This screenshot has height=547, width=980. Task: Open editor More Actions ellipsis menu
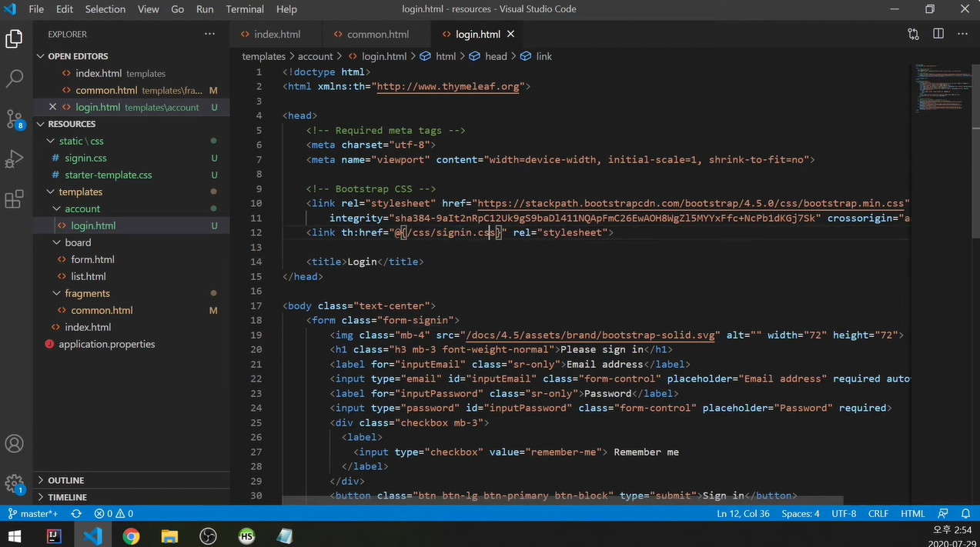pyautogui.click(x=962, y=34)
